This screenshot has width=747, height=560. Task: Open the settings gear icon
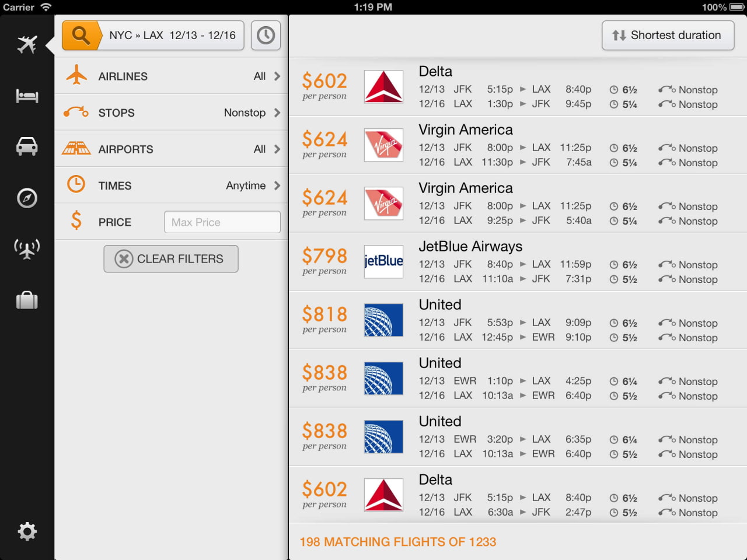click(x=27, y=531)
